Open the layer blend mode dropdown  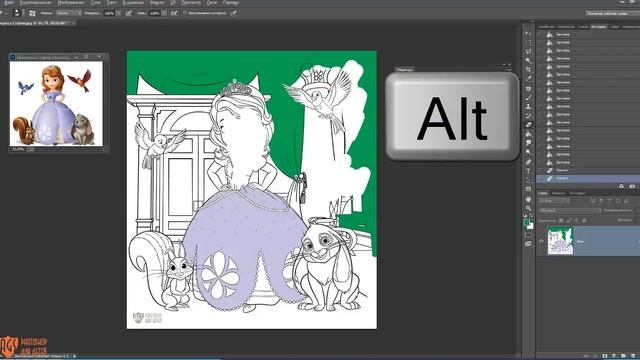pos(570,211)
